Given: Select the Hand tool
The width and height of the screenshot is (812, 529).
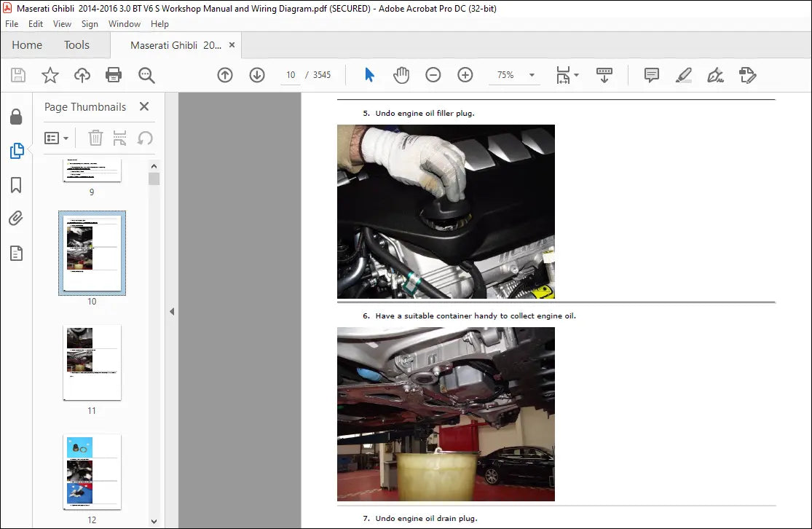Looking at the screenshot, I should [x=401, y=74].
